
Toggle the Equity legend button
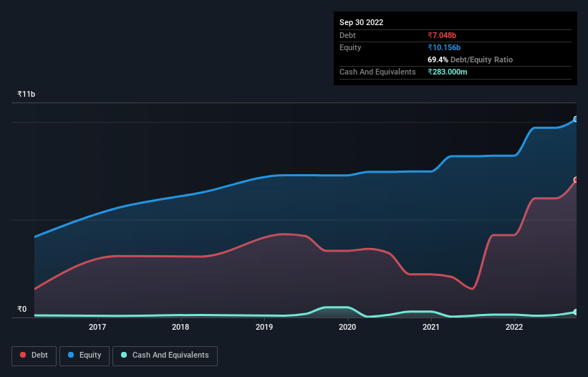(x=85, y=355)
